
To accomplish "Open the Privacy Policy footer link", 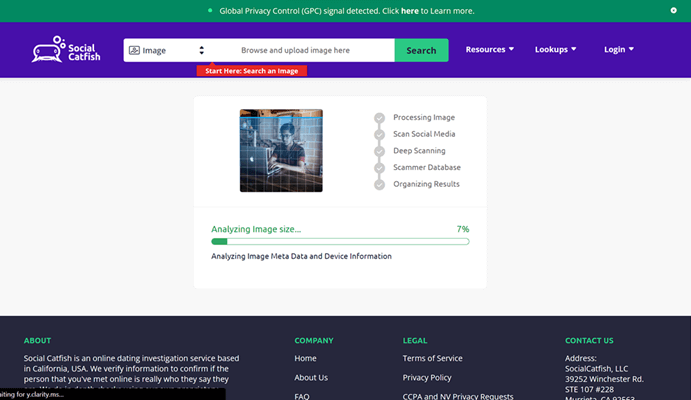I will (x=427, y=377).
